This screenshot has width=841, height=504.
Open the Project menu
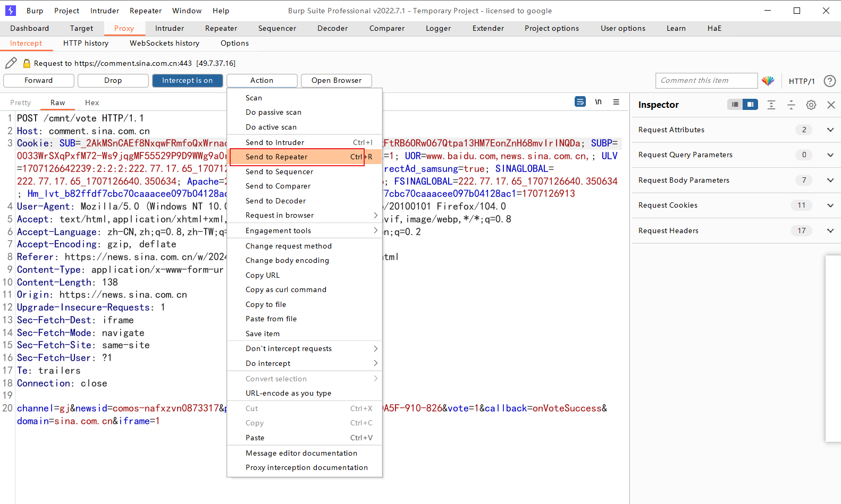point(67,11)
